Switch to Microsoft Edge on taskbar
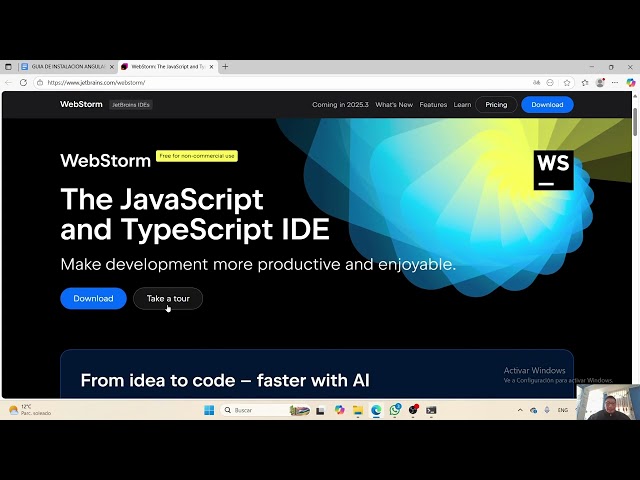Screen dimensions: 640x480 coord(376,410)
